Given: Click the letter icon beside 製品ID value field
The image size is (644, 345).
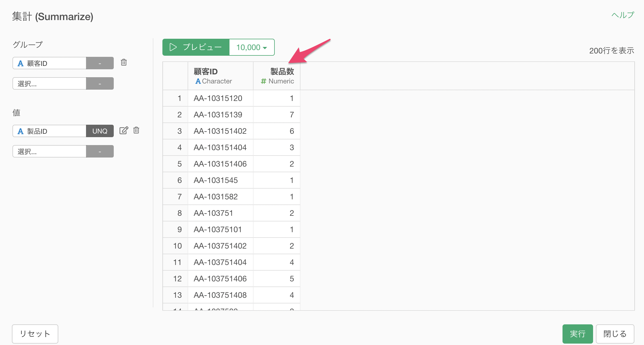Looking at the screenshot, I should click(20, 131).
